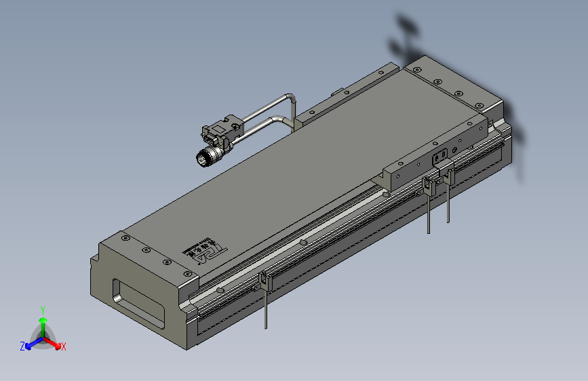
Task: Select the rounded slot in the front end block
Action: pos(138,303)
